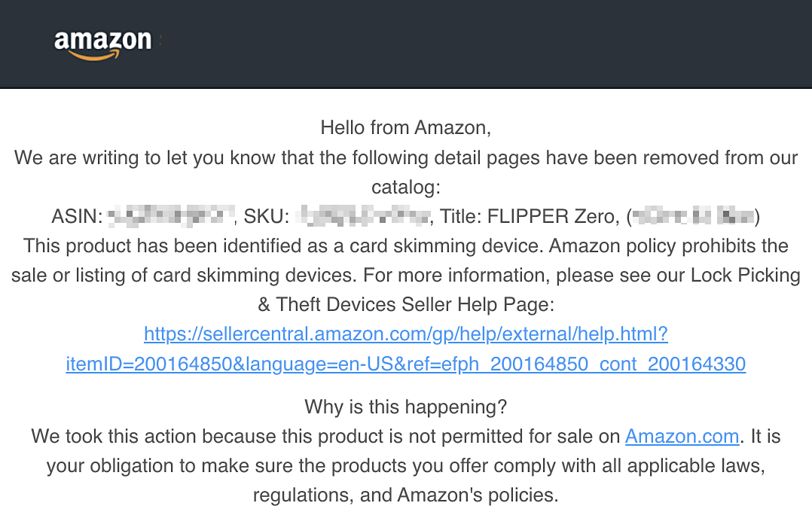Click the 'Lock Picking' phrase
Viewport: 812px width, 512px height.
click(x=745, y=275)
